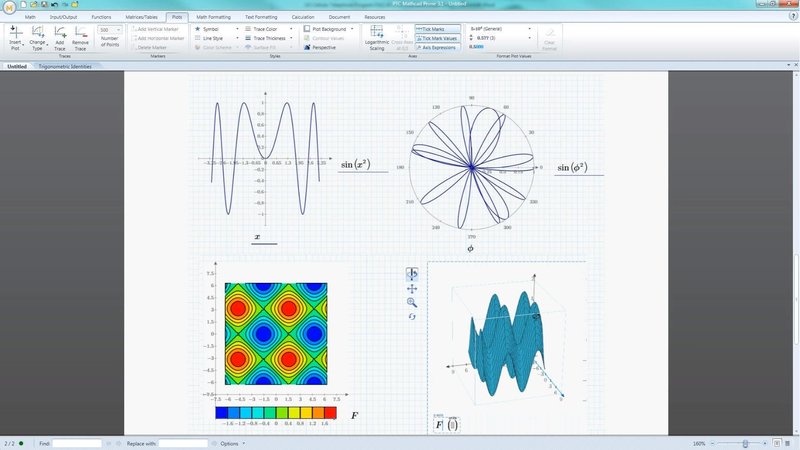Click the 160% zoom level text
Screen dimensions: 800x450
click(x=699, y=443)
